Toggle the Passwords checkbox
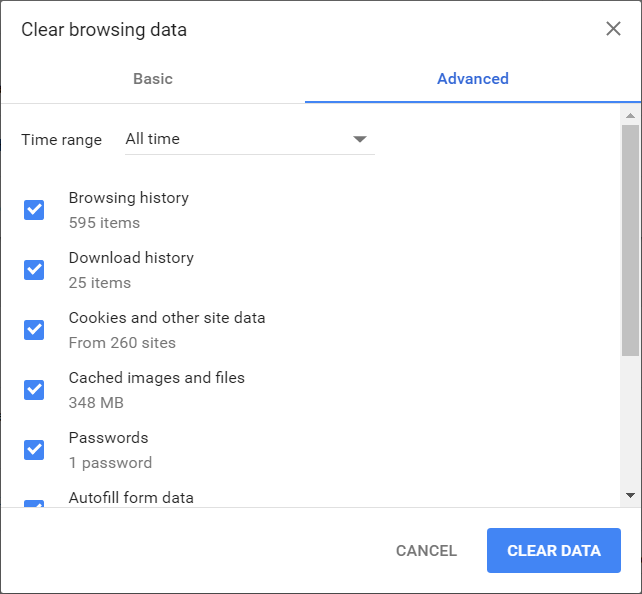642x594 pixels. click(x=34, y=449)
